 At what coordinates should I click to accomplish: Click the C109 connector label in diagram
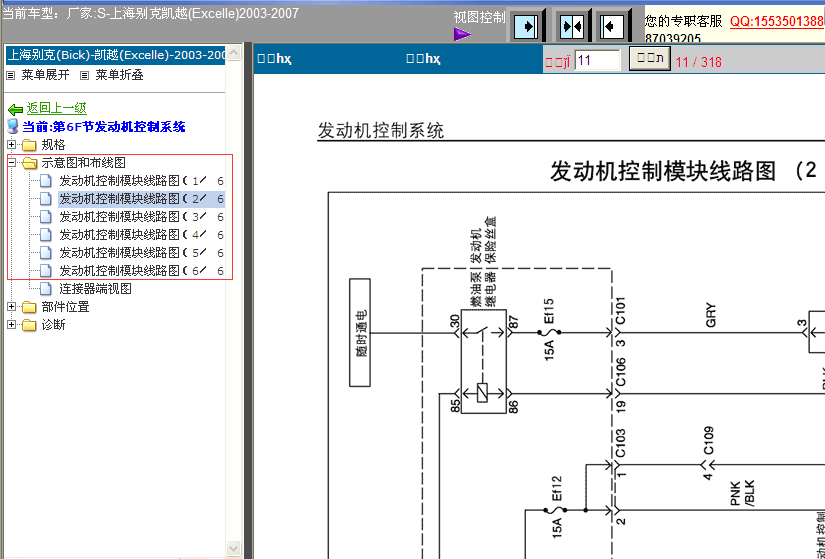(x=708, y=440)
